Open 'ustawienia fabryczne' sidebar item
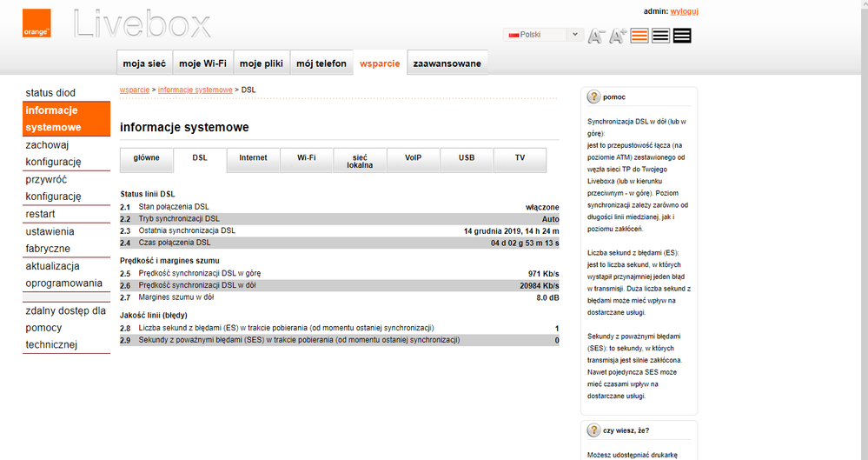This screenshot has width=868, height=460. coord(50,240)
